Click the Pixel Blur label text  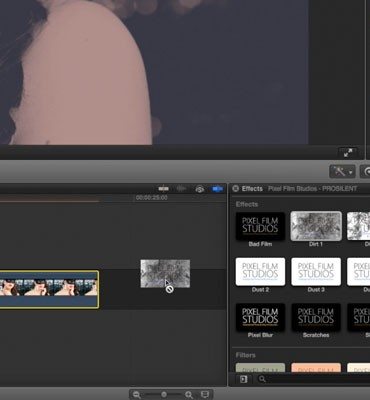pos(260,335)
